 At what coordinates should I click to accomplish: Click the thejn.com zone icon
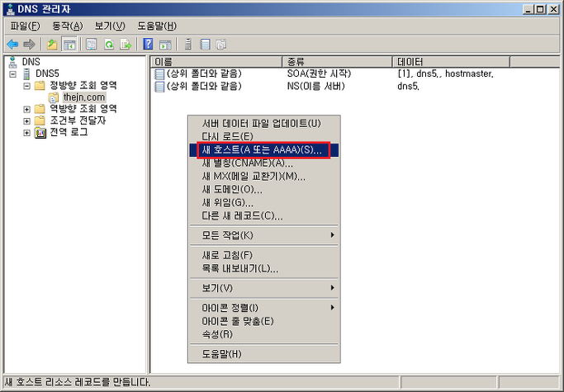(x=53, y=97)
